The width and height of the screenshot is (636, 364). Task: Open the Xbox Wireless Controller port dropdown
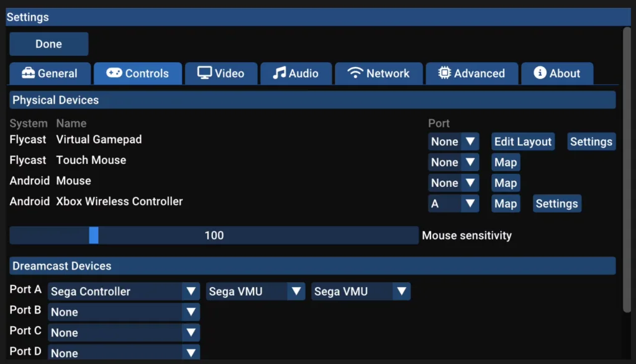coord(453,203)
